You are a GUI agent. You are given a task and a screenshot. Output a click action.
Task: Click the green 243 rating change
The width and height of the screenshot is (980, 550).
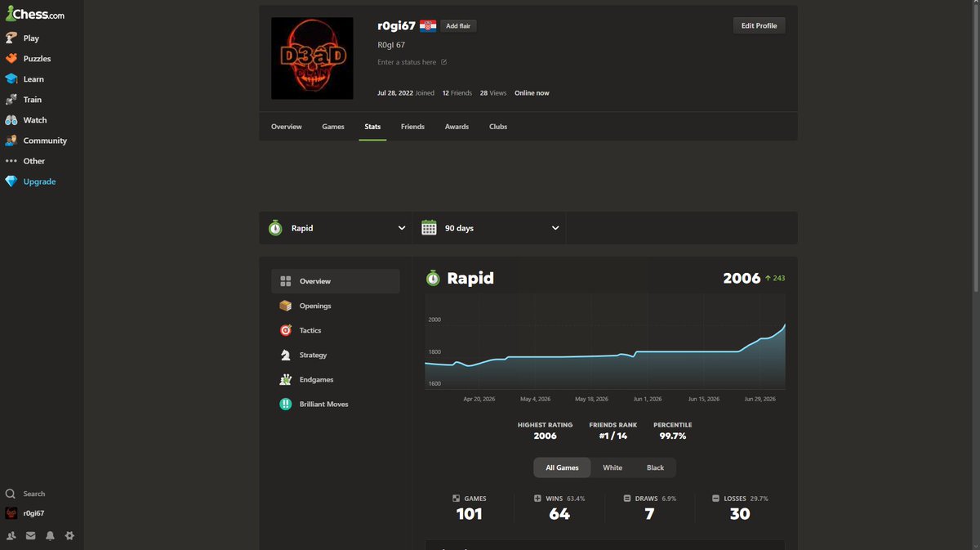tap(775, 279)
